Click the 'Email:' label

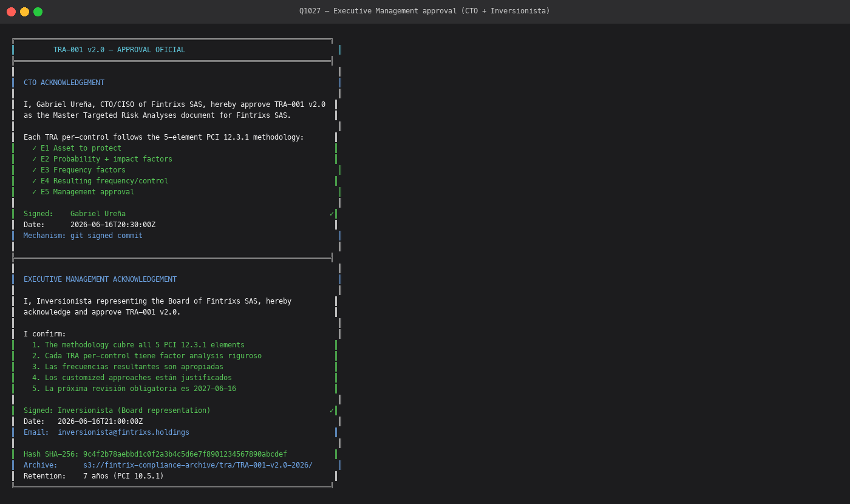pyautogui.click(x=36, y=432)
